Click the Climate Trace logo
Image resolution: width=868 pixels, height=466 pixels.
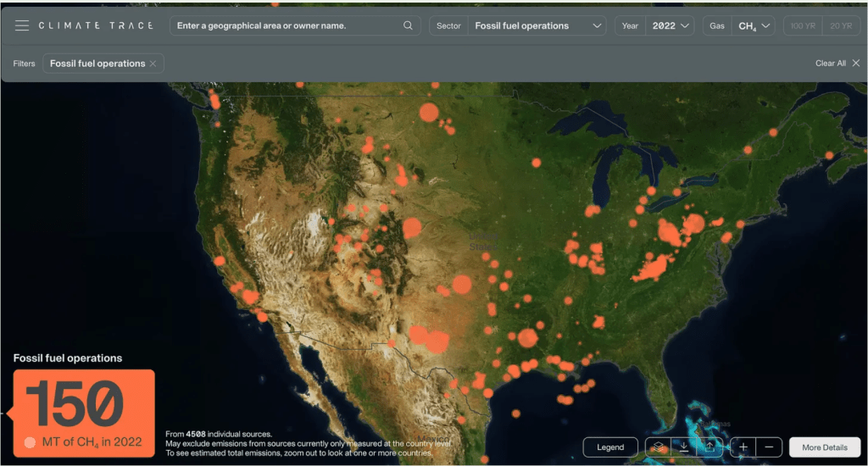tap(96, 25)
